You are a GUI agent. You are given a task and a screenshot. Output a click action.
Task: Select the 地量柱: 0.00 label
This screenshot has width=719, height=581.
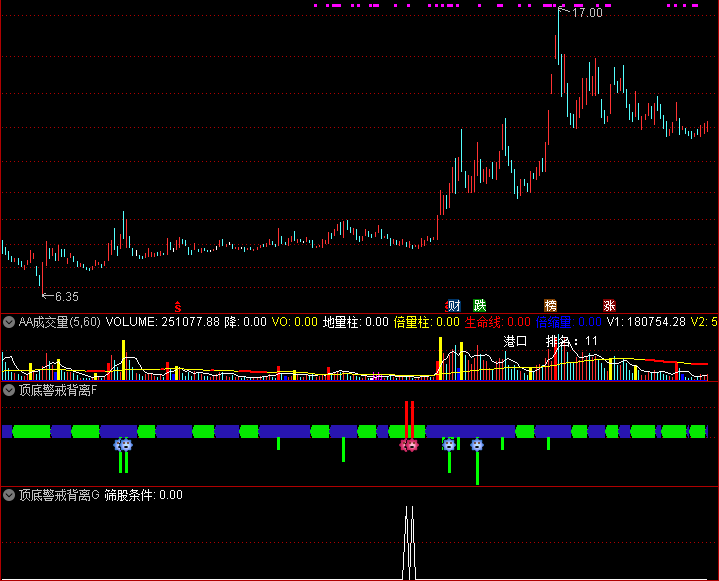click(x=355, y=322)
